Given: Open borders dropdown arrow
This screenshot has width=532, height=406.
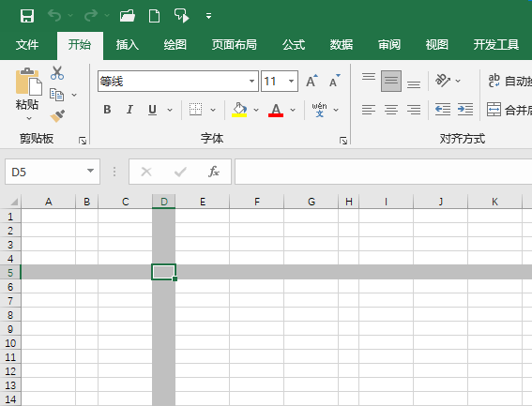Looking at the screenshot, I should [x=213, y=110].
